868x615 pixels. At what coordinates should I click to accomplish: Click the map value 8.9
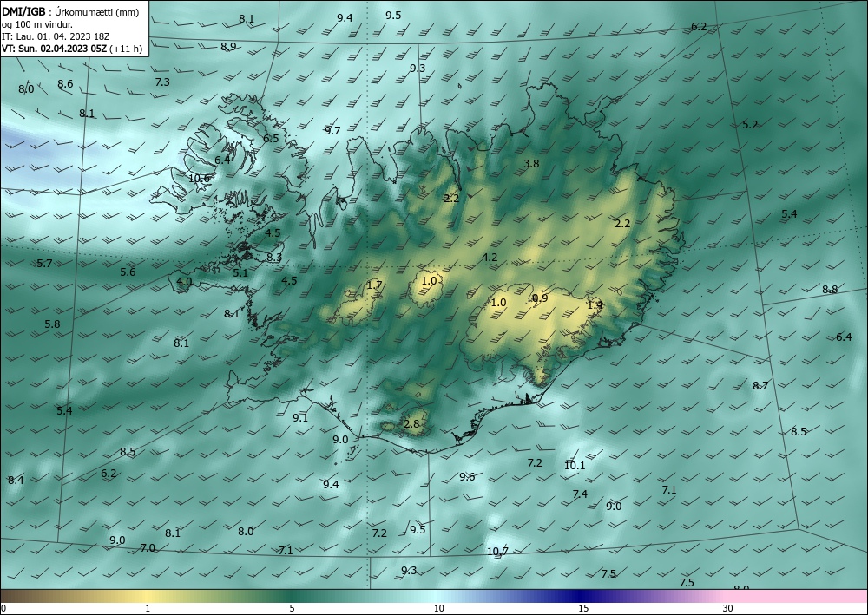228,47
